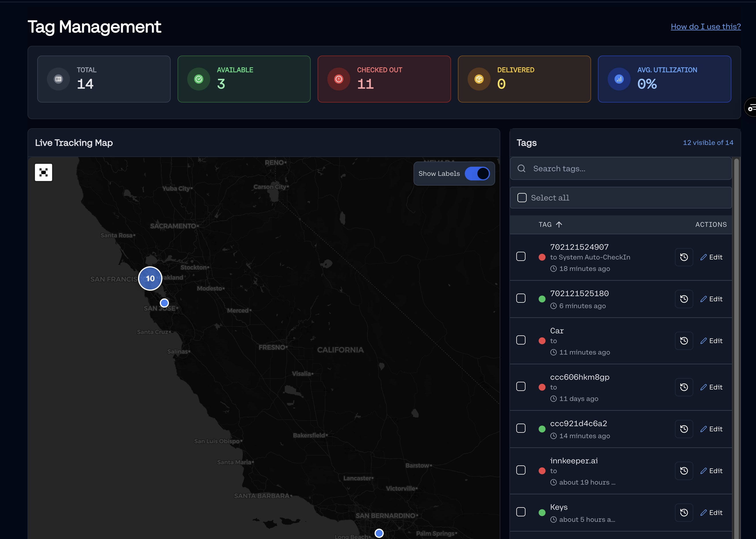Viewport: 756px width, 539px height.
Task: Click the Live Tracking Map heading
Action: tap(74, 143)
